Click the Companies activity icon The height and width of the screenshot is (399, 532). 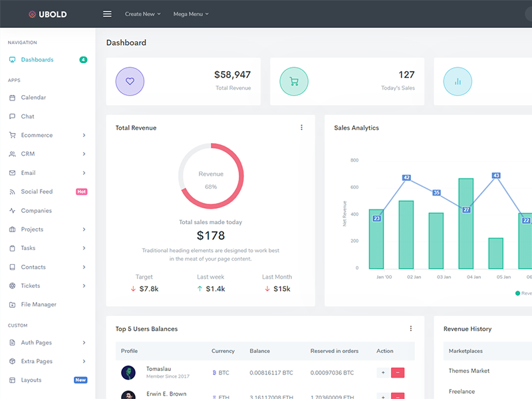pos(12,210)
